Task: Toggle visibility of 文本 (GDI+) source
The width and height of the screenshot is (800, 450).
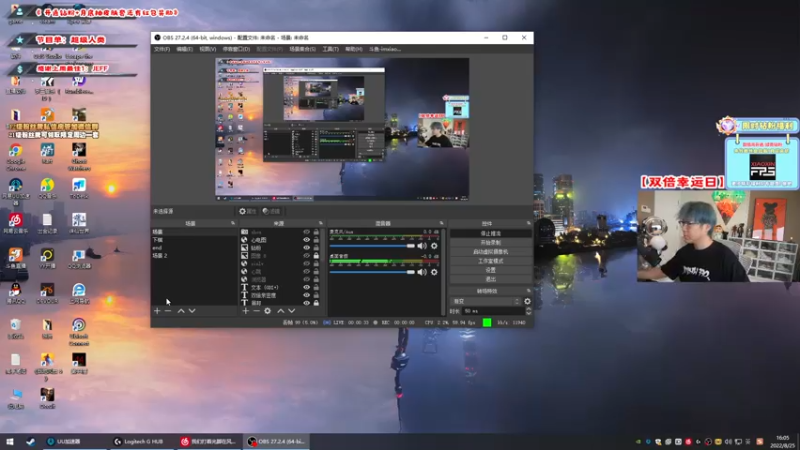Action: tap(306, 287)
